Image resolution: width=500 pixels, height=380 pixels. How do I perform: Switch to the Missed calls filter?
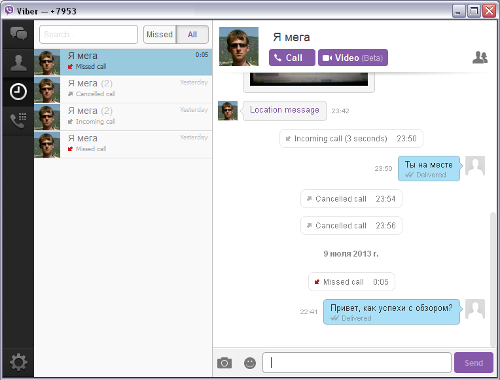[x=160, y=34]
